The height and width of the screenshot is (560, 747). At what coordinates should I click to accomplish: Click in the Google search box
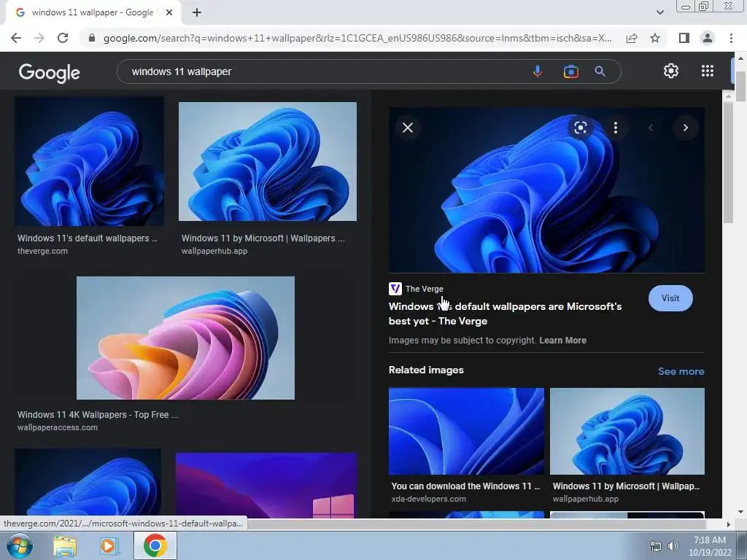pos(324,71)
